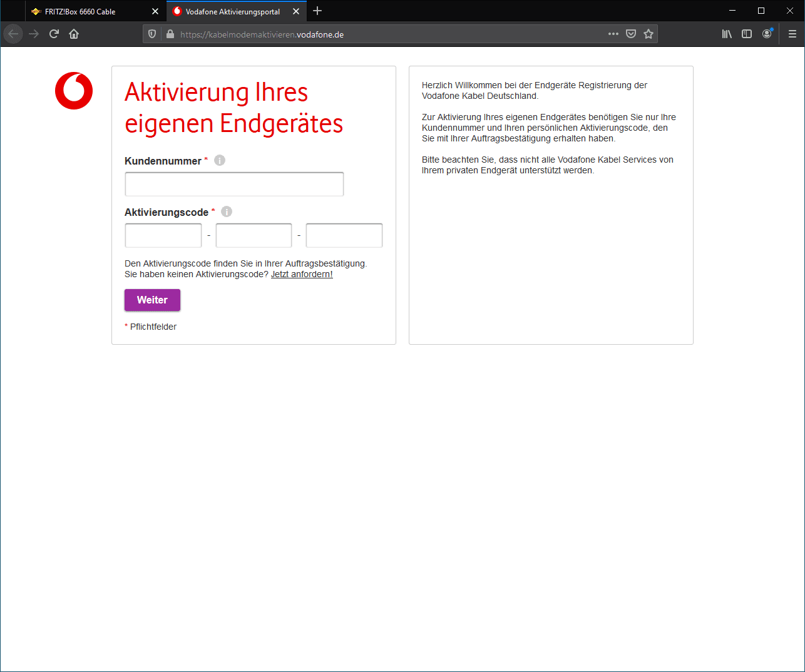Click the second Aktivierungscode field
This screenshot has height=672, width=805.
(x=254, y=235)
